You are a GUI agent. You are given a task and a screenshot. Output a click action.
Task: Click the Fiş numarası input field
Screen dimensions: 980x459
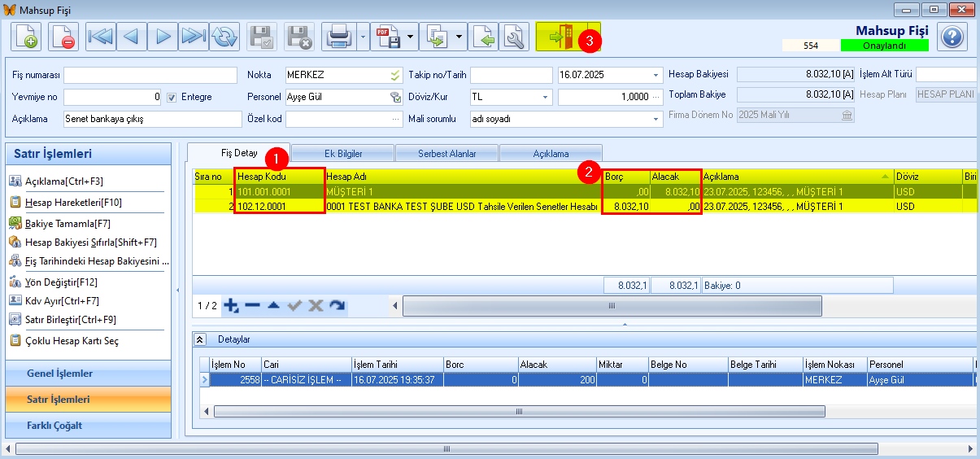152,75
